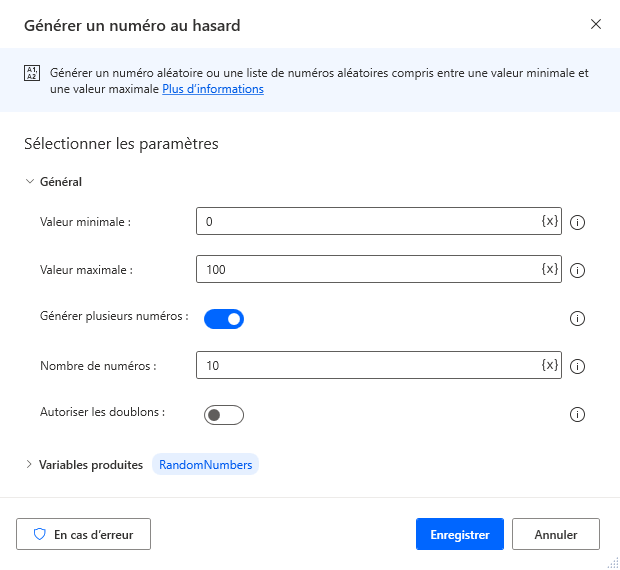
Task: Disable Générer plusieurs numéros toggle
Action: coord(224,319)
